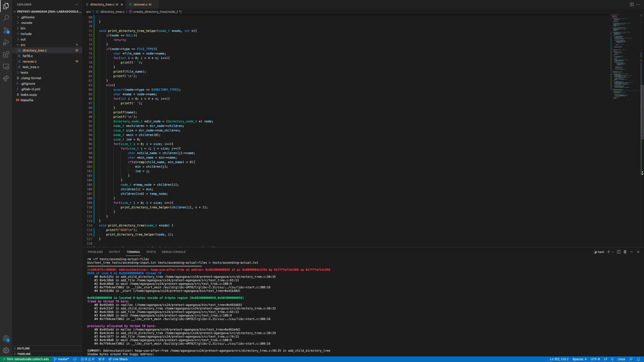This screenshot has width=644, height=362.
Task: Kill the terminal with trash icon
Action: [x=625, y=252]
